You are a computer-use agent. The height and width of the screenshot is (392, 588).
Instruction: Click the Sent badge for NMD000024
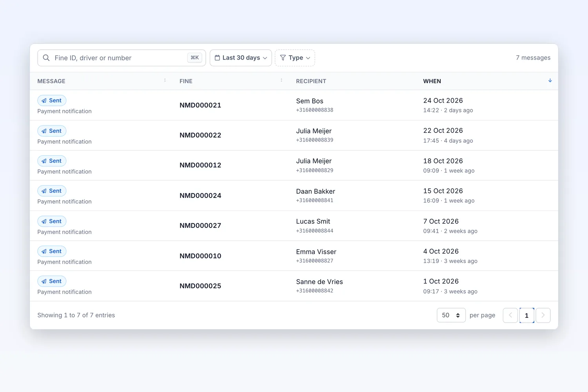pyautogui.click(x=52, y=191)
